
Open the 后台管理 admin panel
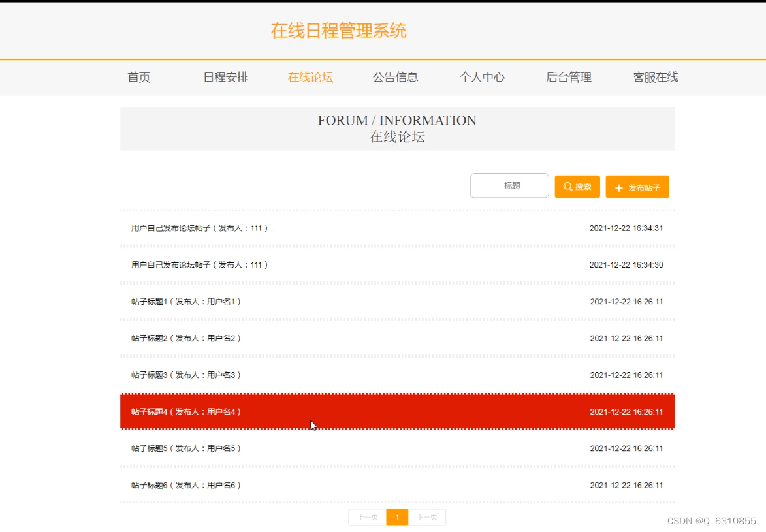(x=568, y=77)
